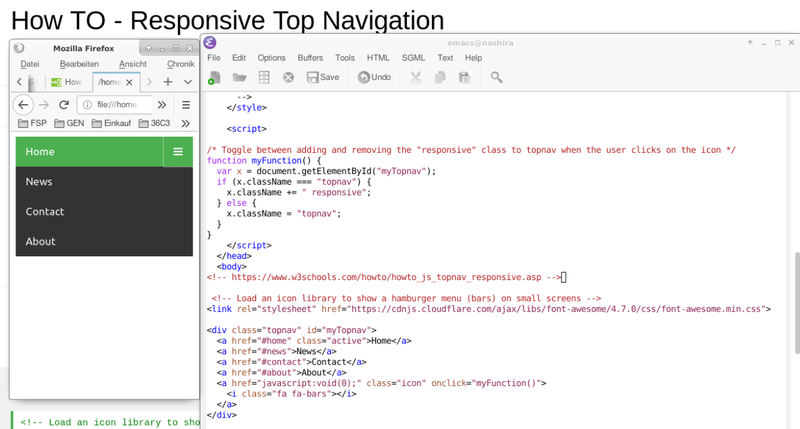Copy selection with Emacs copy icon
Screen dimensions: 800x429
(x=440, y=78)
